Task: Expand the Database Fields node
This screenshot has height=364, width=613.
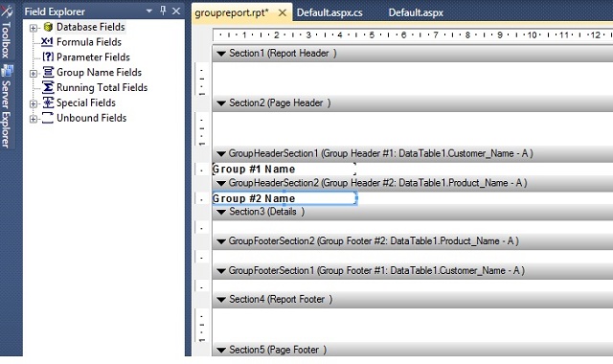Action: [34, 28]
